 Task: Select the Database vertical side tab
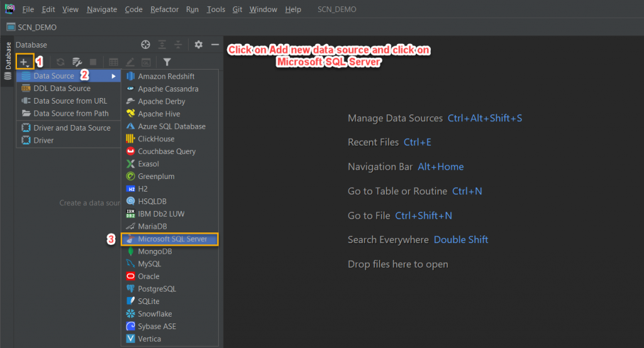8,61
